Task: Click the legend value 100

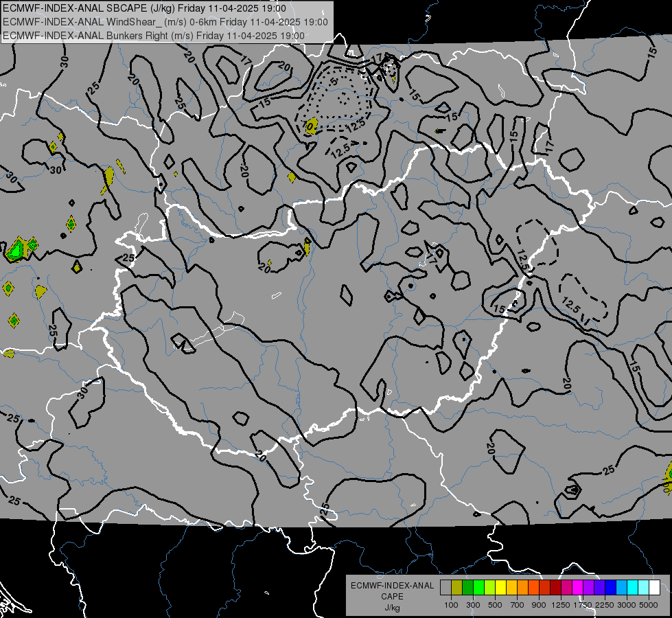Action: pyautogui.click(x=451, y=605)
